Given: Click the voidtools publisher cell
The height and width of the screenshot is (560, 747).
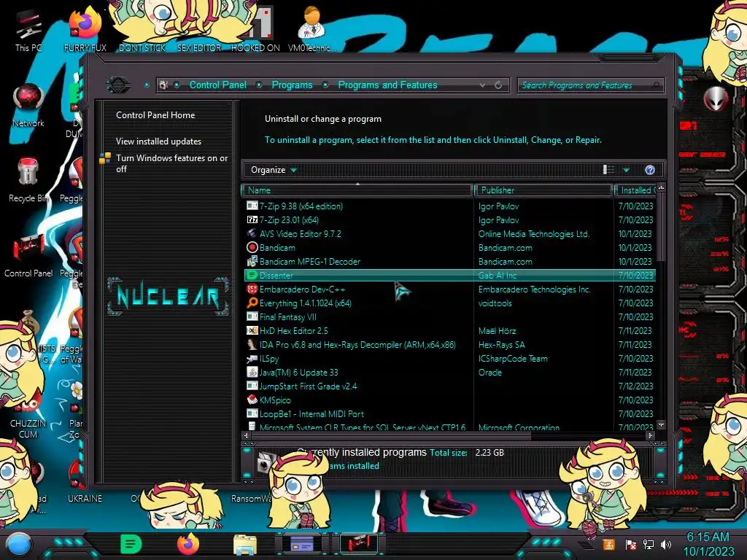Looking at the screenshot, I should [495, 303].
